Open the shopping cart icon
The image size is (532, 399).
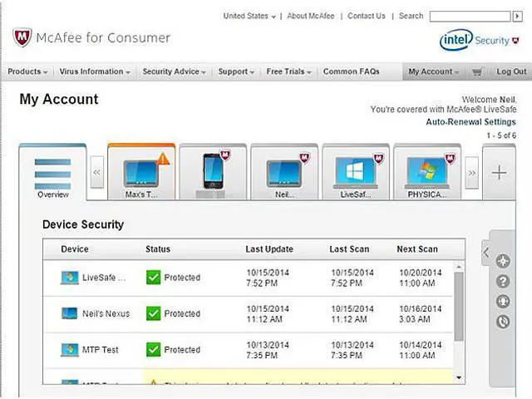pos(476,72)
